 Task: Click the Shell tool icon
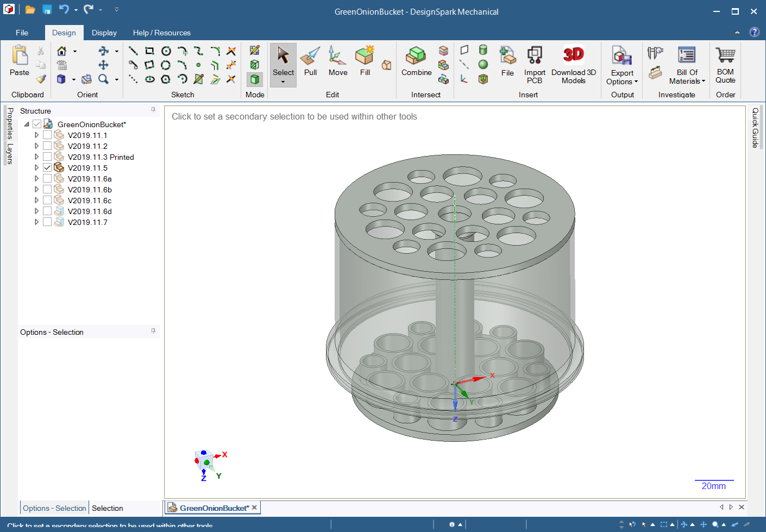483,79
